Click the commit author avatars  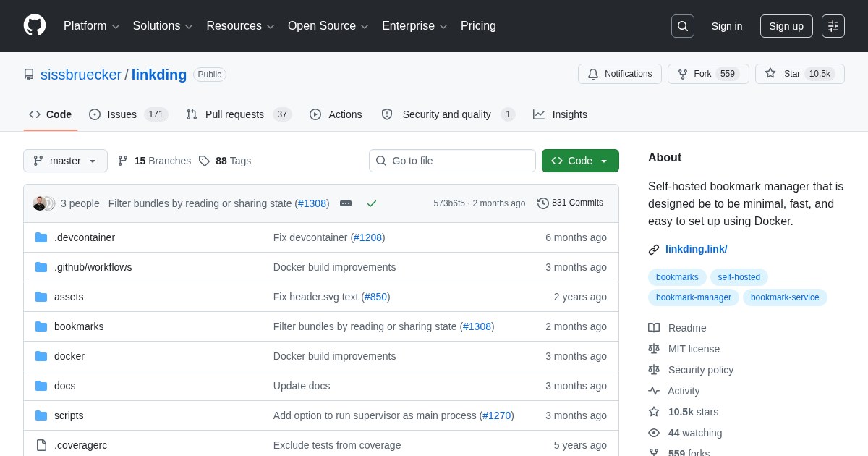43,203
